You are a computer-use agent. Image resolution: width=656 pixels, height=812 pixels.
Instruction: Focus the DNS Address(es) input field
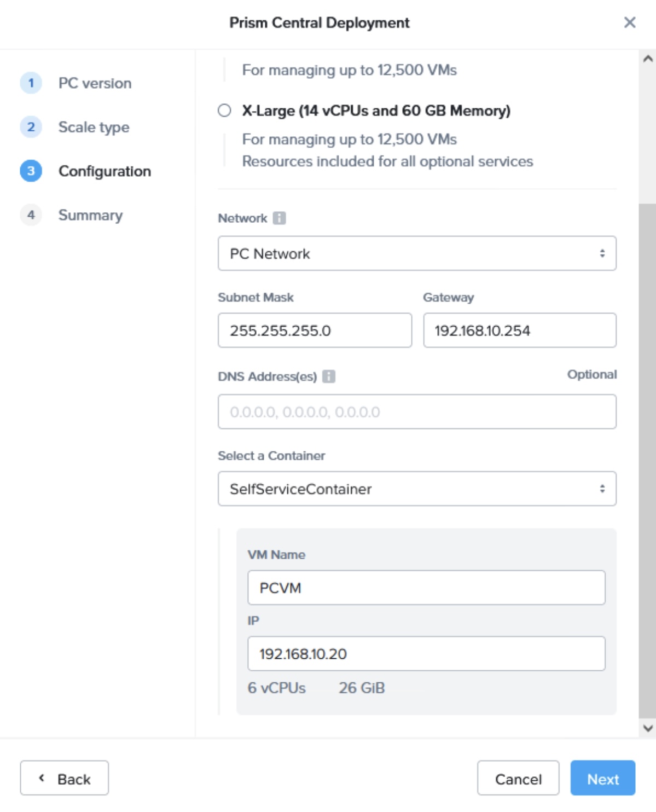pyautogui.click(x=417, y=412)
